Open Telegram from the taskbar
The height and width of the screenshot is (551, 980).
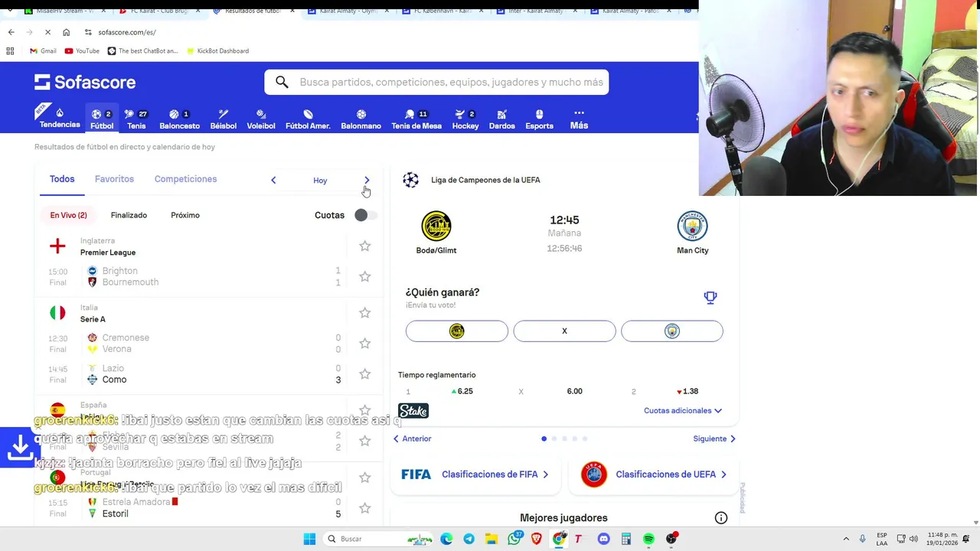point(469,539)
